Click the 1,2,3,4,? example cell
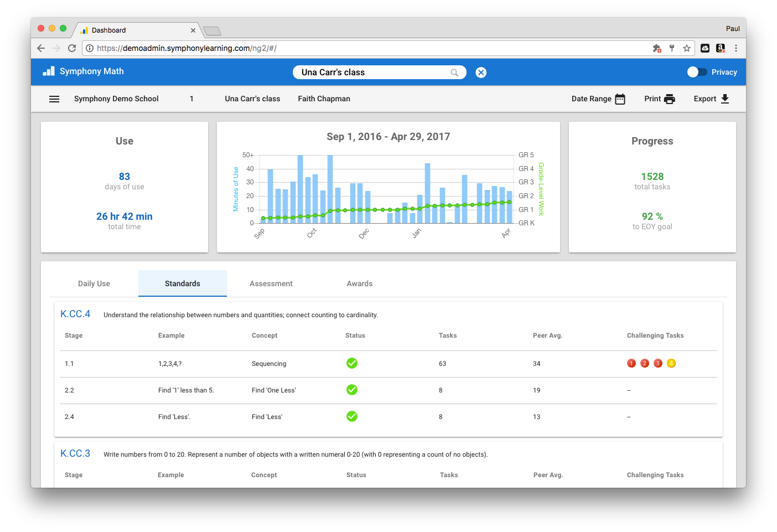The width and height of the screenshot is (777, 532). (170, 364)
